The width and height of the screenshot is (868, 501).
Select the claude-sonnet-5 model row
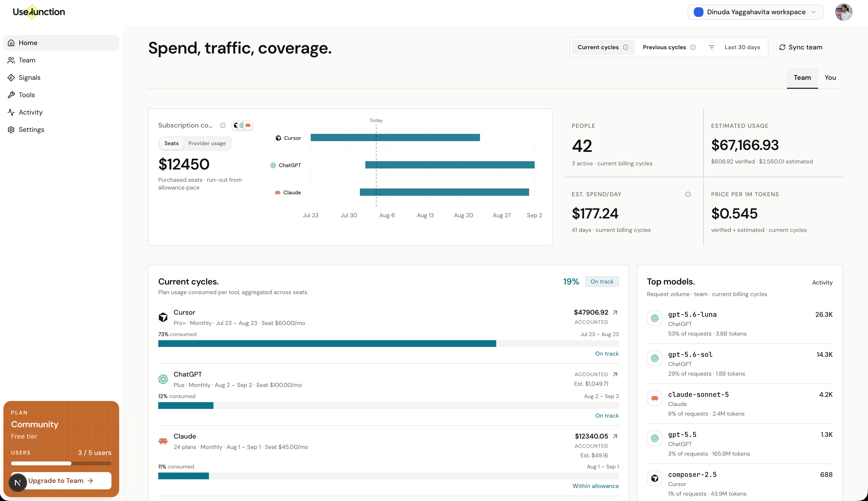click(740, 404)
